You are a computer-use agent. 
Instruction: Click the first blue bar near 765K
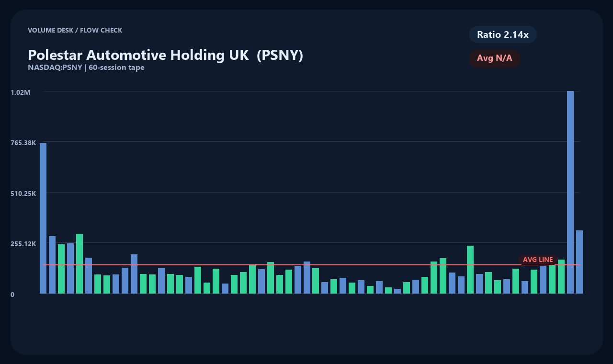[43, 218]
